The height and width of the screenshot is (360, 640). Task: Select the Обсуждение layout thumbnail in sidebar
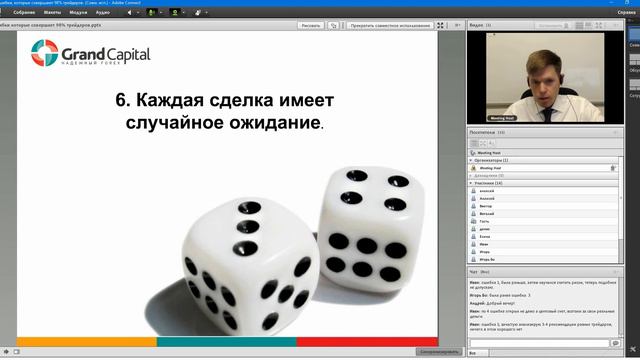(634, 60)
